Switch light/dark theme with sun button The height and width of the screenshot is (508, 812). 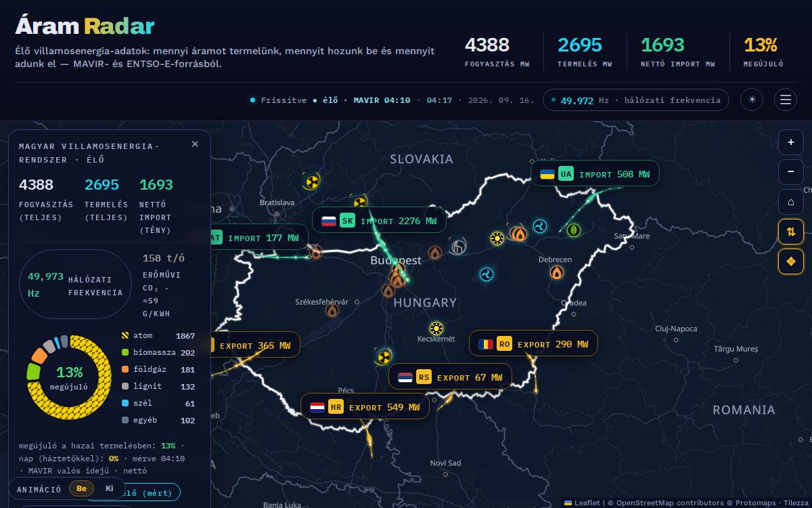752,100
